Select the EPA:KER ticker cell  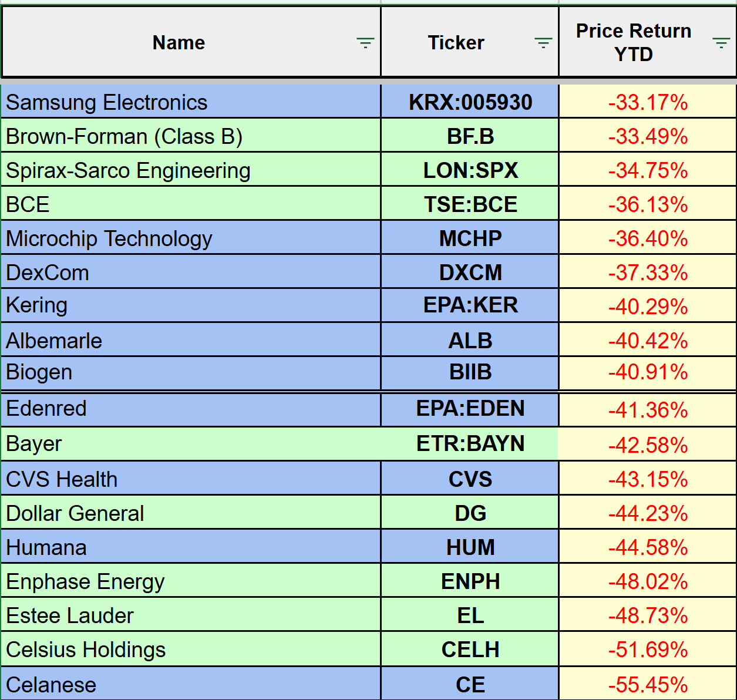(470, 305)
